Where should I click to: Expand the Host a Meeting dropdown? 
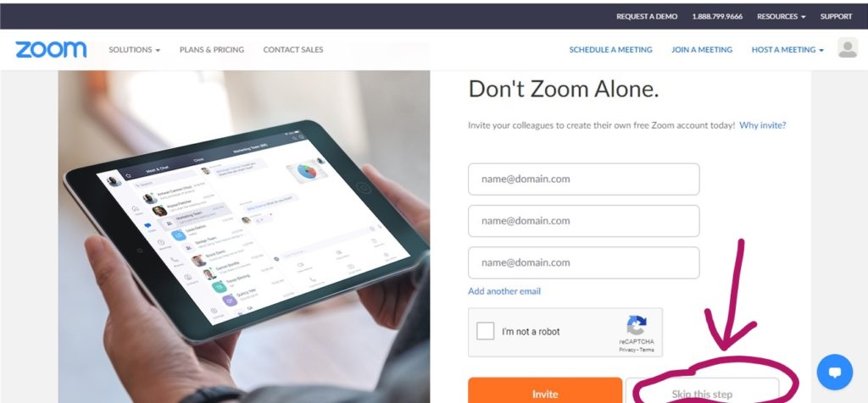pos(787,50)
